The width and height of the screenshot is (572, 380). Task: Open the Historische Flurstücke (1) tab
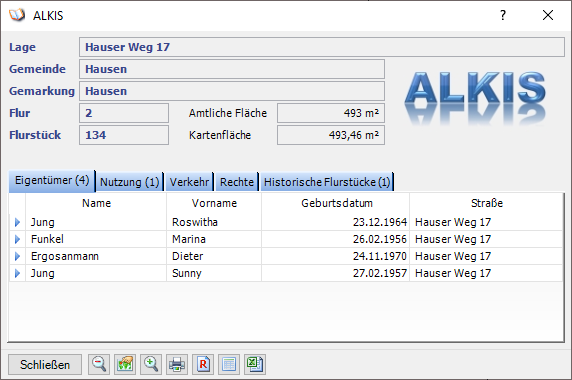327,182
